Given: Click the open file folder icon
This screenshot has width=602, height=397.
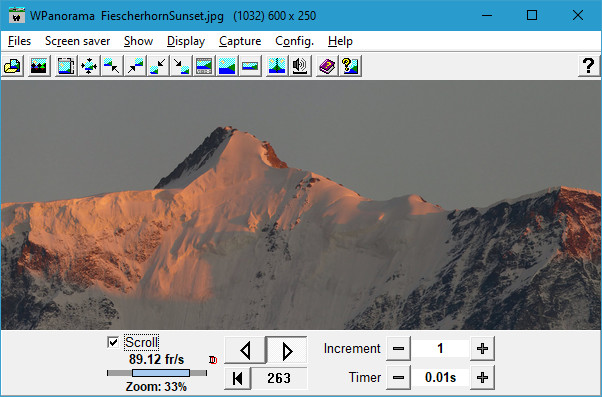Looking at the screenshot, I should 12,66.
